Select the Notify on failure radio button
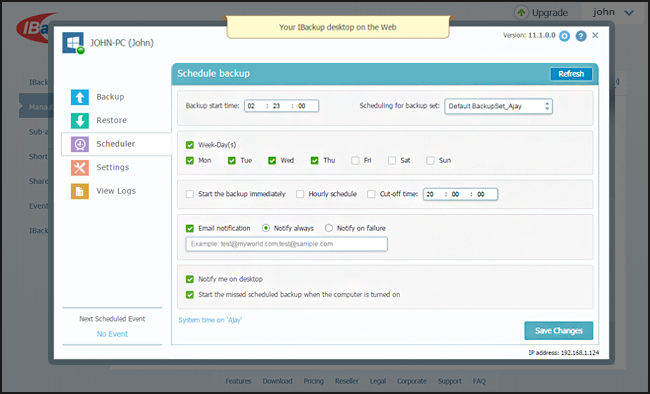Screen dimensions: 650x394 pyautogui.click(x=329, y=228)
